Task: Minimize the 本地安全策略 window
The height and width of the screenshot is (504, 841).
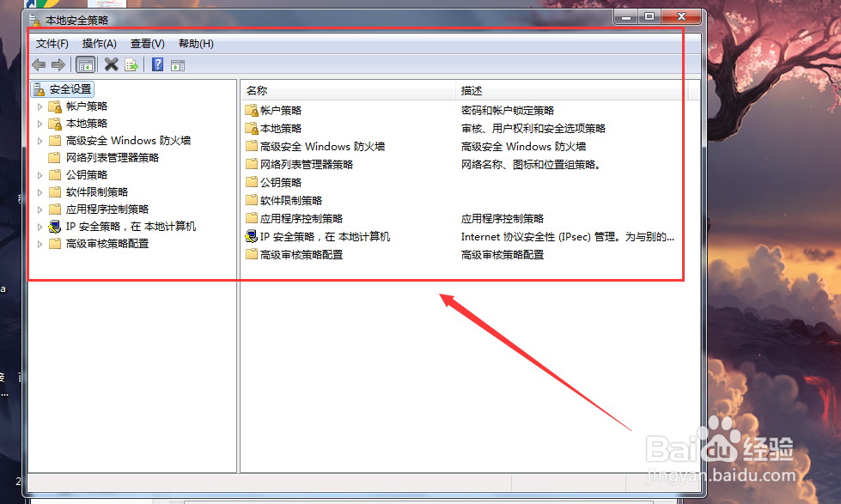Action: tap(625, 17)
